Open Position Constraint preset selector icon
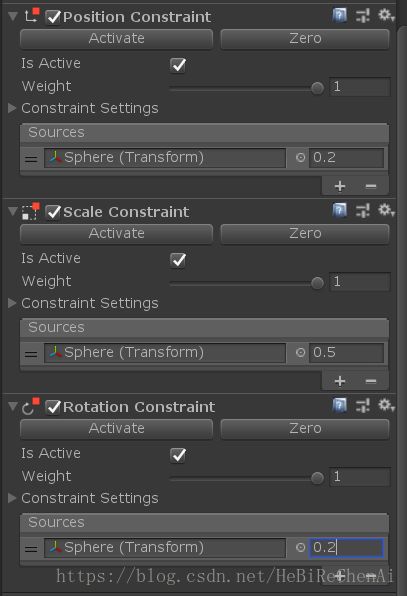Screen dimensions: 407x596 click(363, 16)
